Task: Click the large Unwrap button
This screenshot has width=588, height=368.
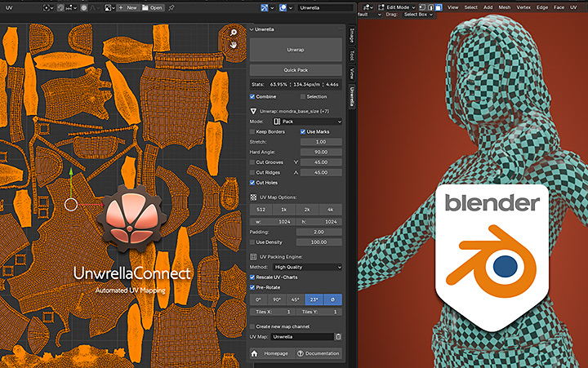Action: 296,50
